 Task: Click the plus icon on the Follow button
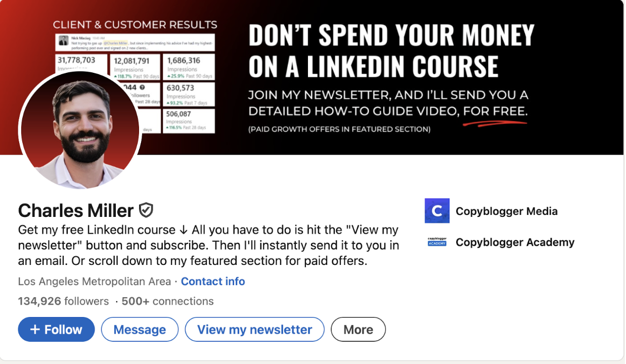point(35,330)
